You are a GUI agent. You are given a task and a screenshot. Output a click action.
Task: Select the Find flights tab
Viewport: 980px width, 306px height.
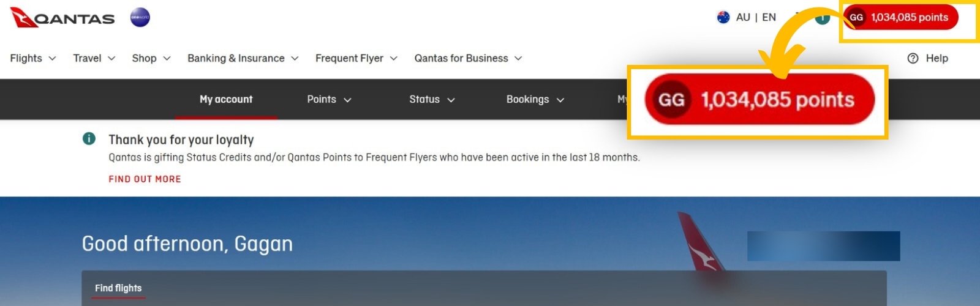(x=118, y=288)
